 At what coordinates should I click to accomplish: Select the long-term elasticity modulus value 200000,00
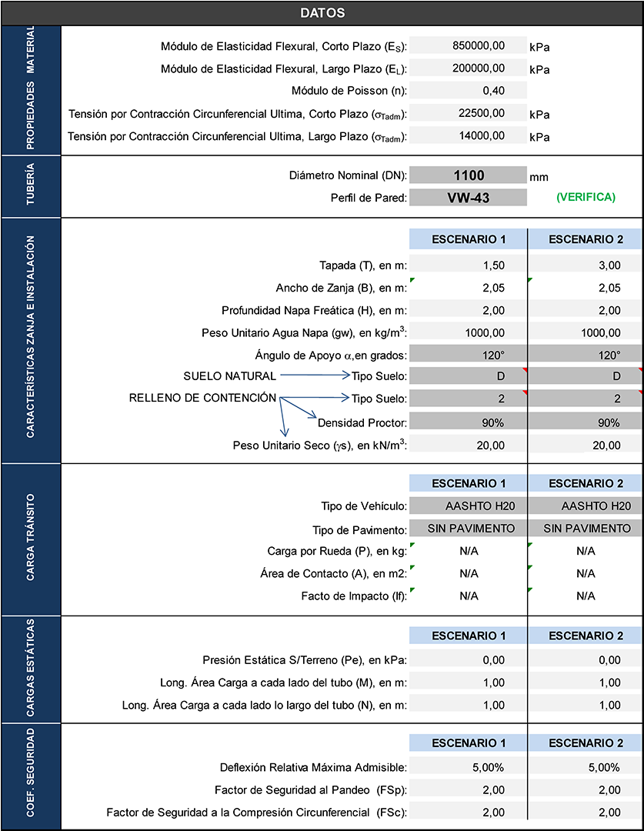(x=468, y=68)
